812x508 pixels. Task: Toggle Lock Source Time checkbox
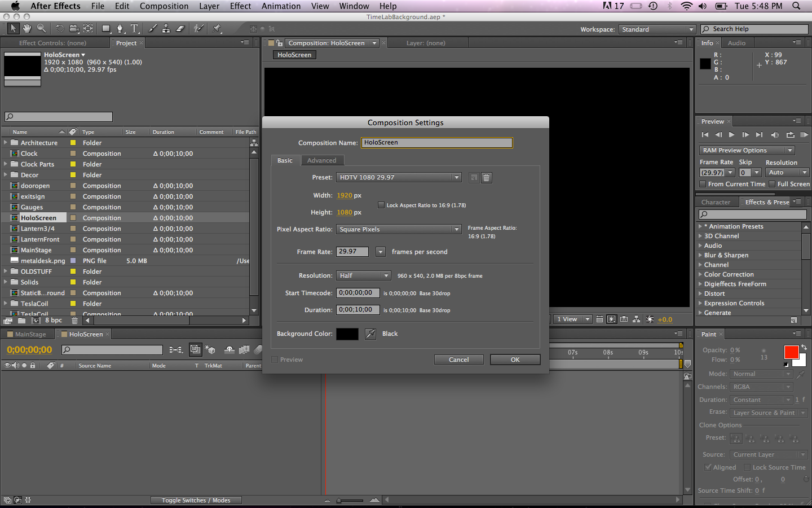point(747,467)
